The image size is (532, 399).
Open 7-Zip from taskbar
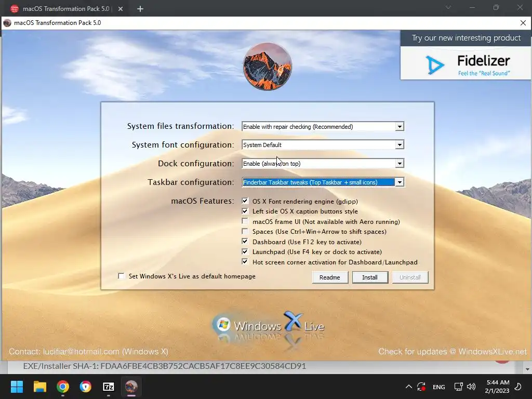(109, 387)
